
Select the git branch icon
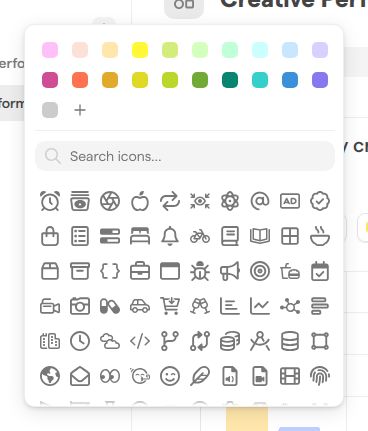pos(170,341)
